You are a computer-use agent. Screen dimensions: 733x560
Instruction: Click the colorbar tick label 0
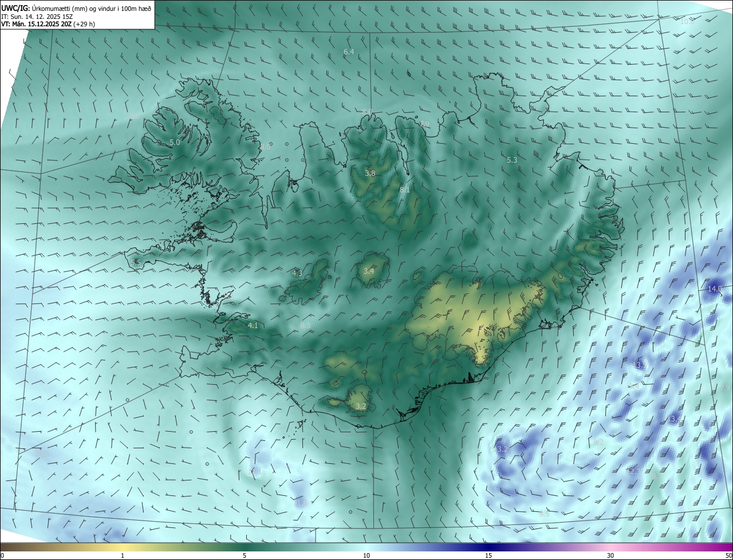point(2,555)
